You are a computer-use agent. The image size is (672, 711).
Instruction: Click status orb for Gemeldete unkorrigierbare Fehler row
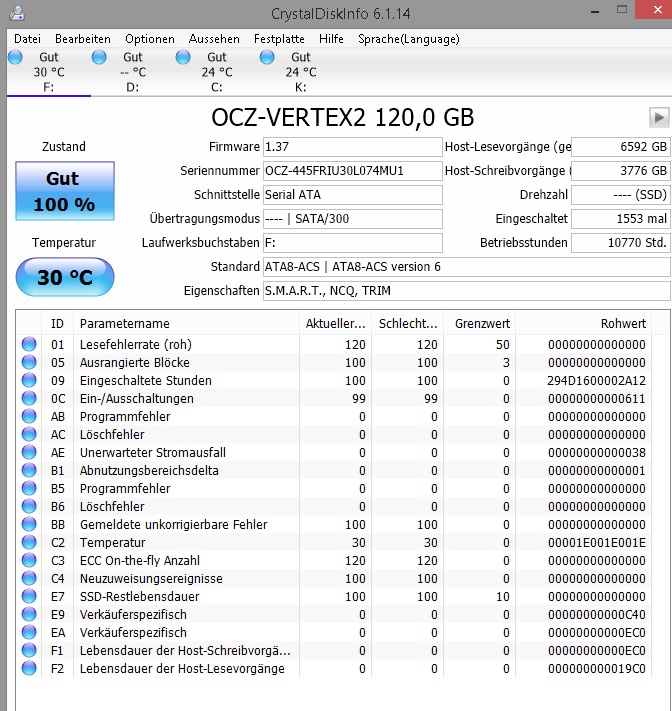point(29,524)
